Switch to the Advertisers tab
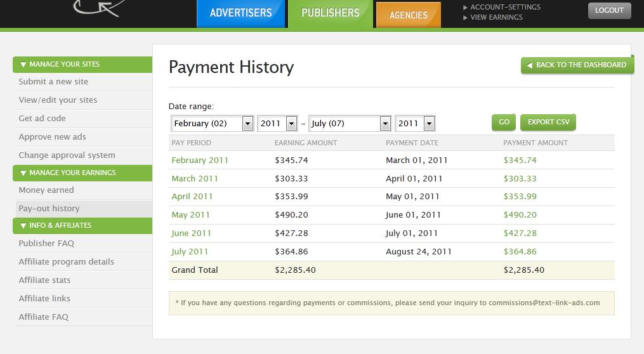The height and width of the screenshot is (354, 644). click(x=240, y=13)
